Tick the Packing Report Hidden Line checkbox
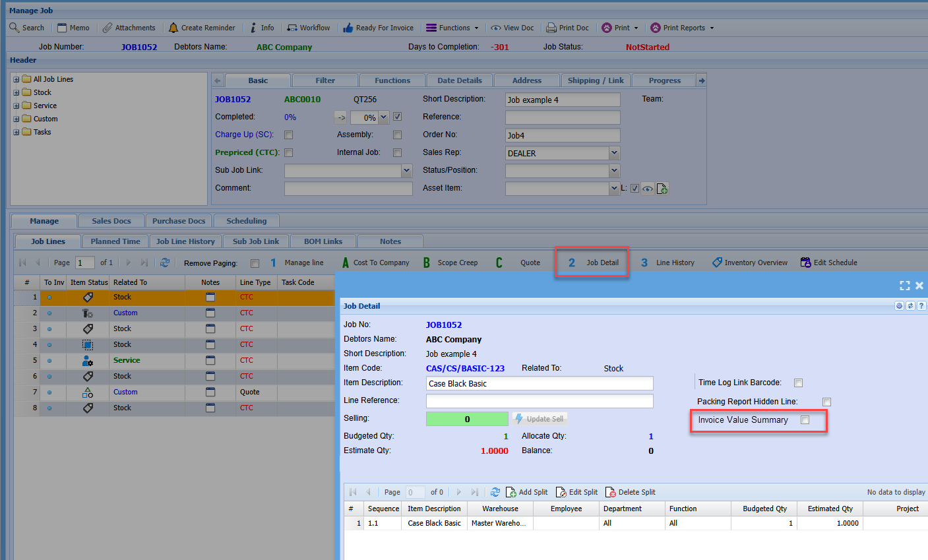This screenshot has width=928, height=560. tap(826, 402)
